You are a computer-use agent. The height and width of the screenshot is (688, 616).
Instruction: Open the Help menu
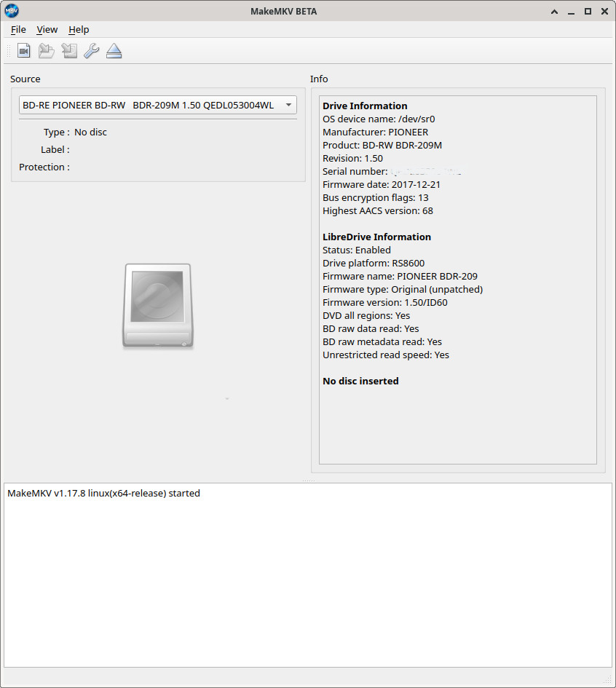coord(79,29)
